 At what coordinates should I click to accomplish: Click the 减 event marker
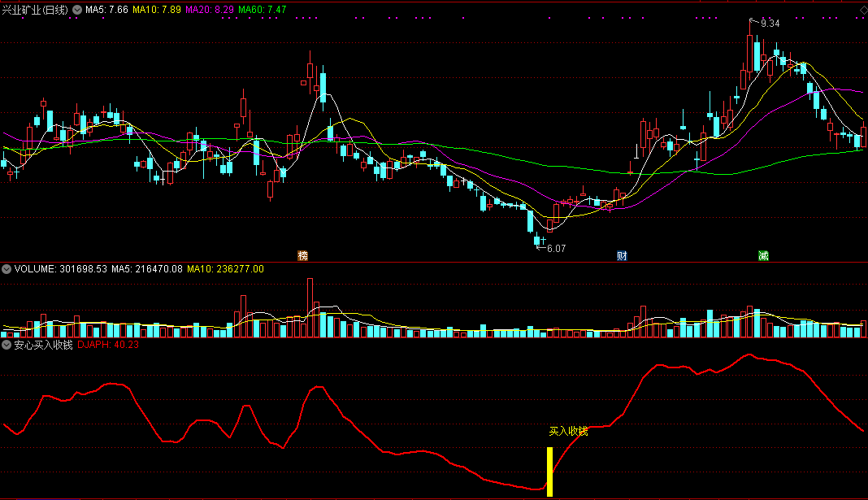[763, 256]
